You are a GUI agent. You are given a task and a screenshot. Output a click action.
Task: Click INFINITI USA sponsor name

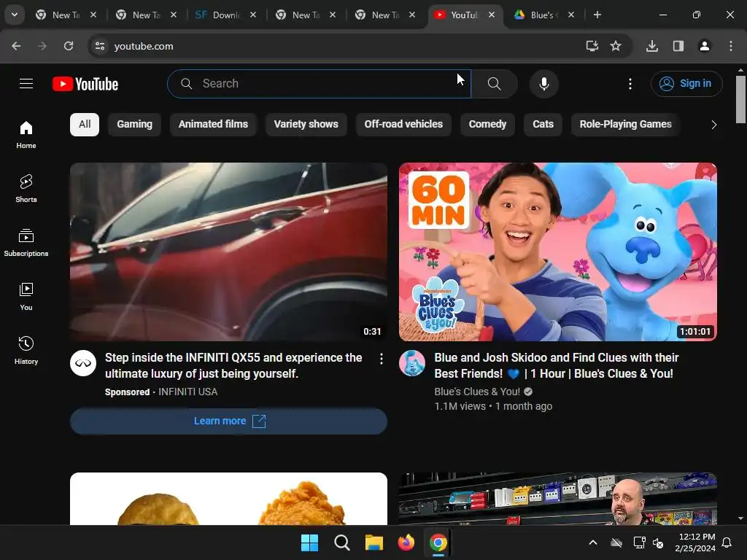coord(187,392)
